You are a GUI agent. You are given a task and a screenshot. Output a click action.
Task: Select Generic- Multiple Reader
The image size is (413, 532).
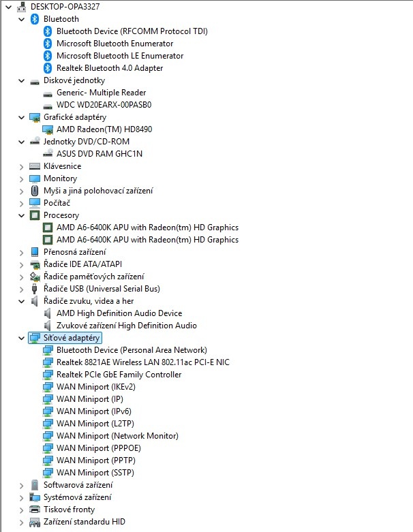(101, 93)
